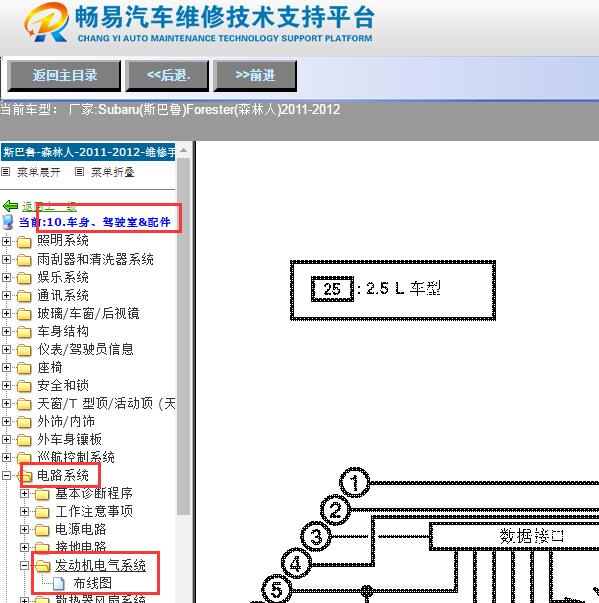The image size is (599, 603).
Task: Open the 返回上一级 link
Action: coord(49,207)
